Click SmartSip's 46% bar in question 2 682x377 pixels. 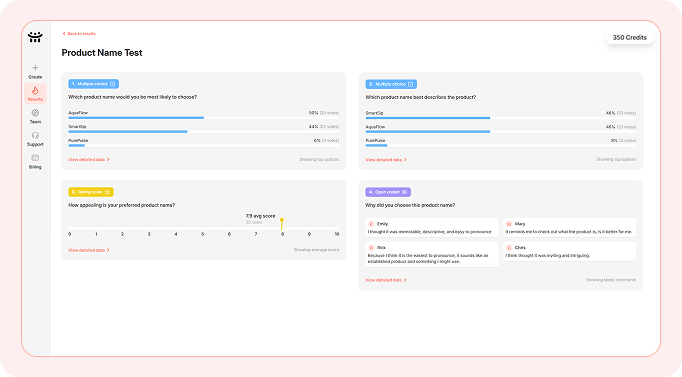click(x=428, y=118)
